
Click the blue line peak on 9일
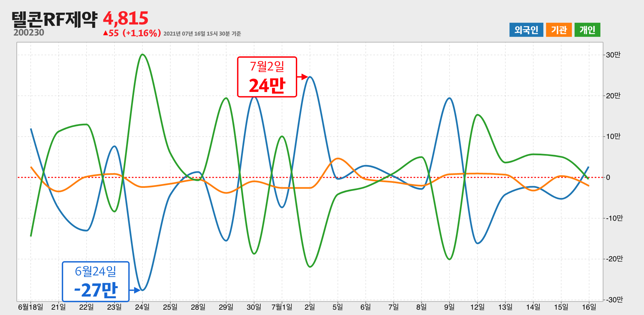[x=449, y=98]
